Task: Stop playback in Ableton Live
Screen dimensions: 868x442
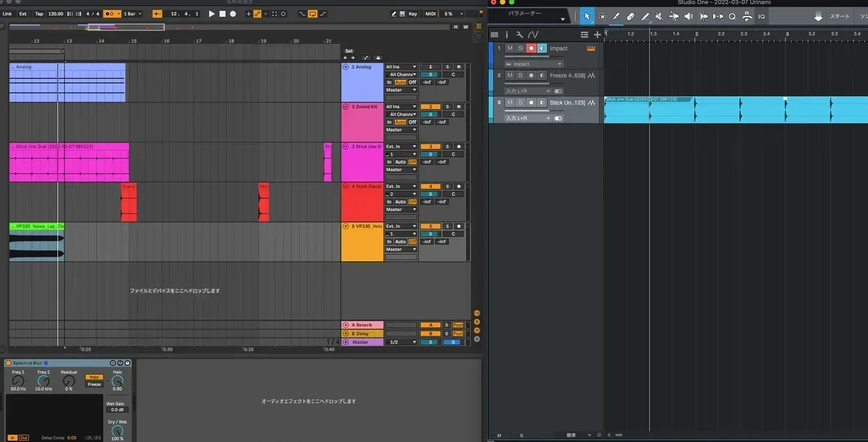Action: [x=222, y=14]
